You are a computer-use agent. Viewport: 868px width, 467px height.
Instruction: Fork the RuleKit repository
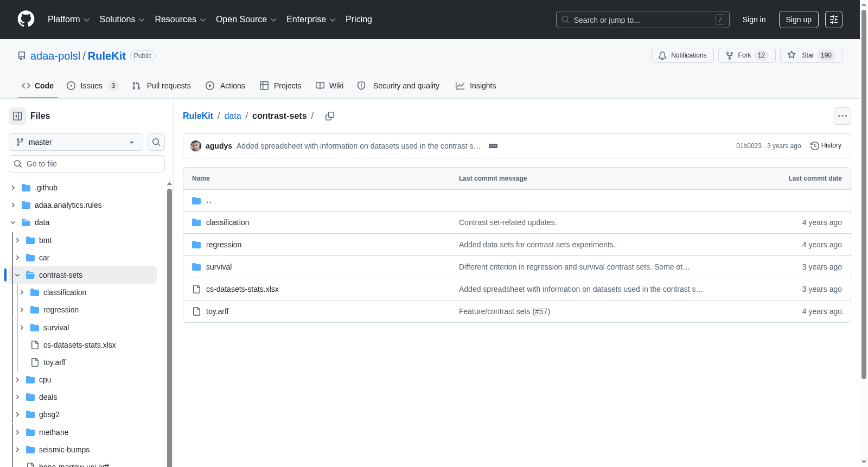point(746,55)
